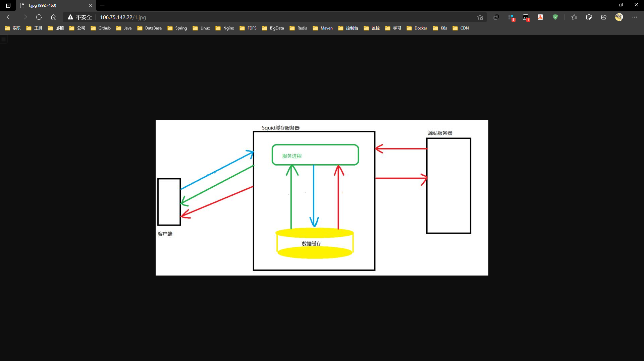
Task: Click the forward navigation arrow
Action: pyautogui.click(x=24, y=17)
